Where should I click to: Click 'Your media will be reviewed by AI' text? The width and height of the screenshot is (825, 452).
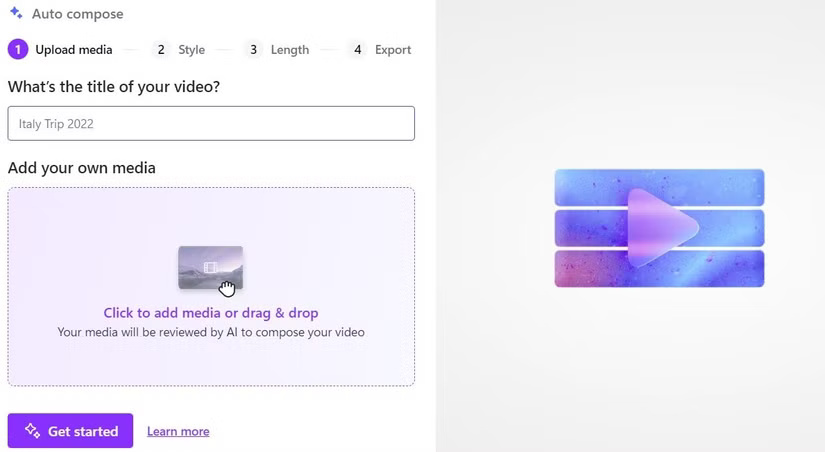(x=211, y=333)
